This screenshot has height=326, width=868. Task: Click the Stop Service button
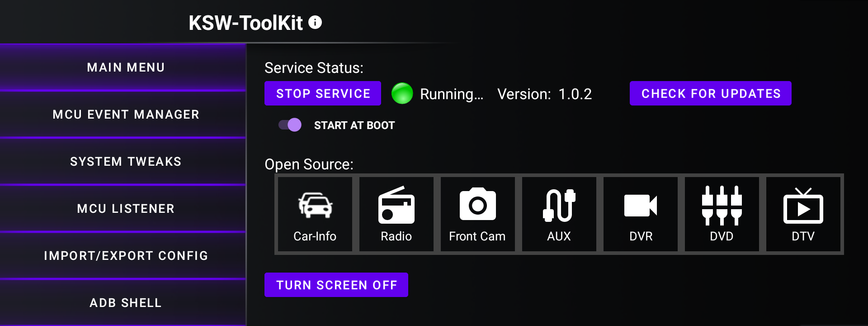coord(323,93)
